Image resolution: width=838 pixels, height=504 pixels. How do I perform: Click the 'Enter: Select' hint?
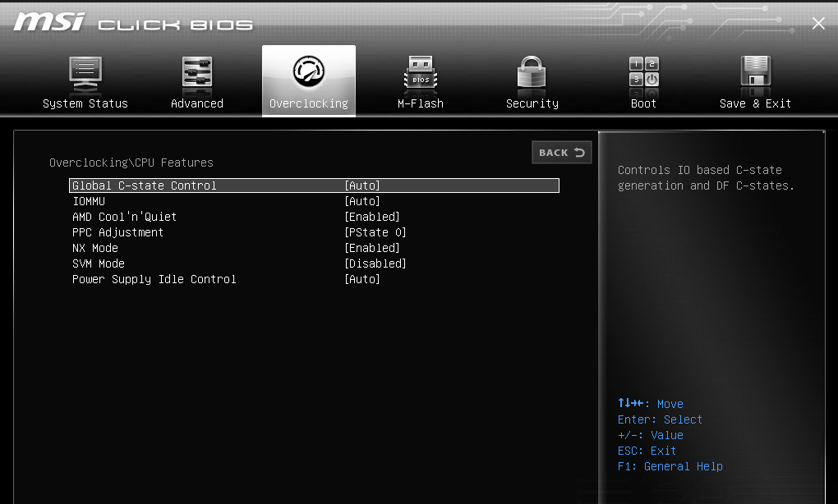660,419
